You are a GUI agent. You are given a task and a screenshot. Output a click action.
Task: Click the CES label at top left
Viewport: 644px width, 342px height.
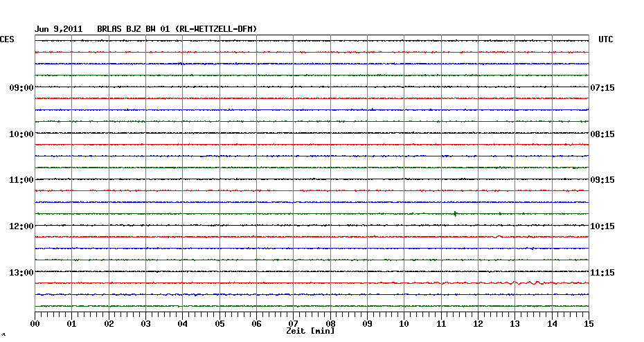coord(7,40)
